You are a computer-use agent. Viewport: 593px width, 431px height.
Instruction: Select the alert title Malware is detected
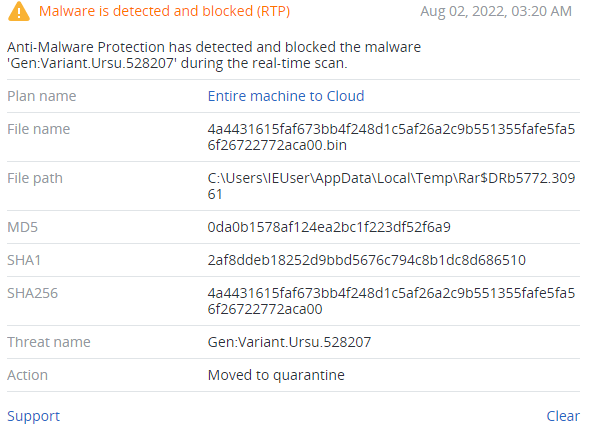click(165, 11)
